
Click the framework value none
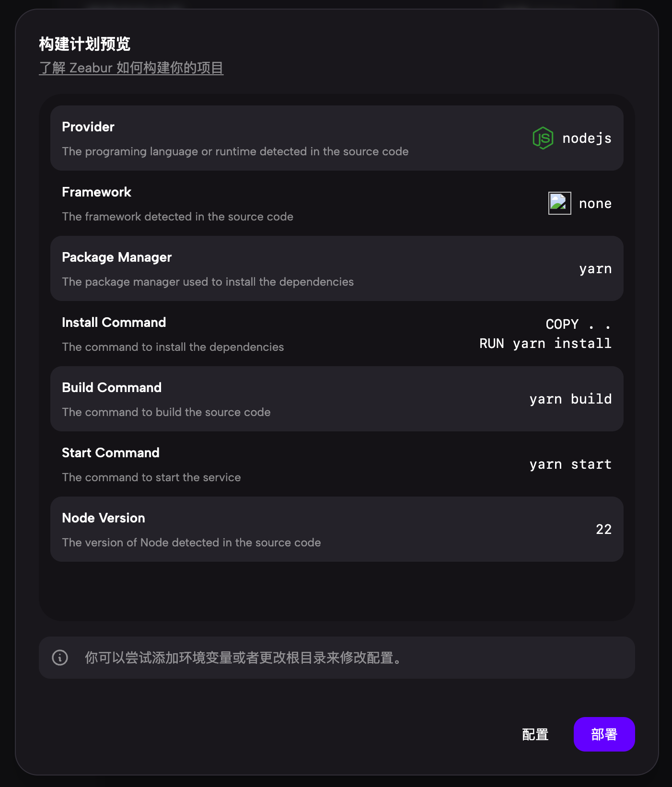tap(595, 204)
